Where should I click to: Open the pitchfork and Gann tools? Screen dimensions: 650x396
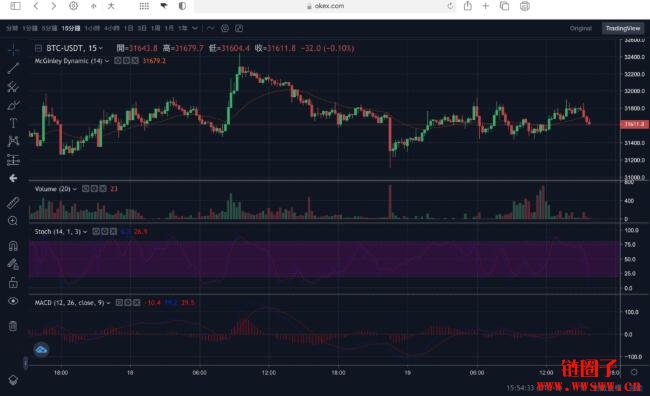tap(13, 87)
